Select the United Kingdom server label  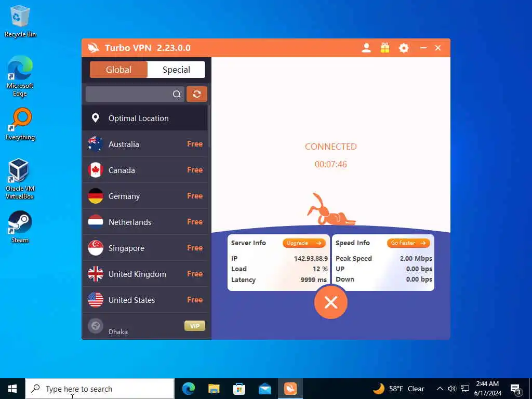click(137, 274)
